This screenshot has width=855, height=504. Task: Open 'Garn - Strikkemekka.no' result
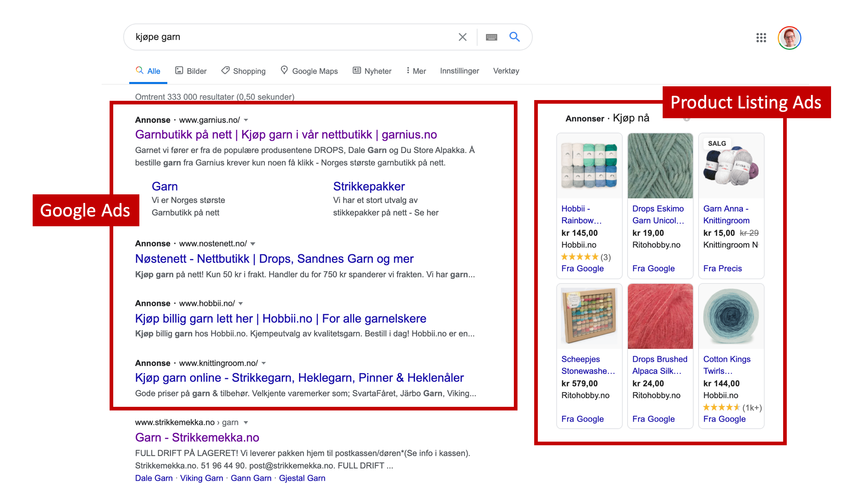[197, 438]
